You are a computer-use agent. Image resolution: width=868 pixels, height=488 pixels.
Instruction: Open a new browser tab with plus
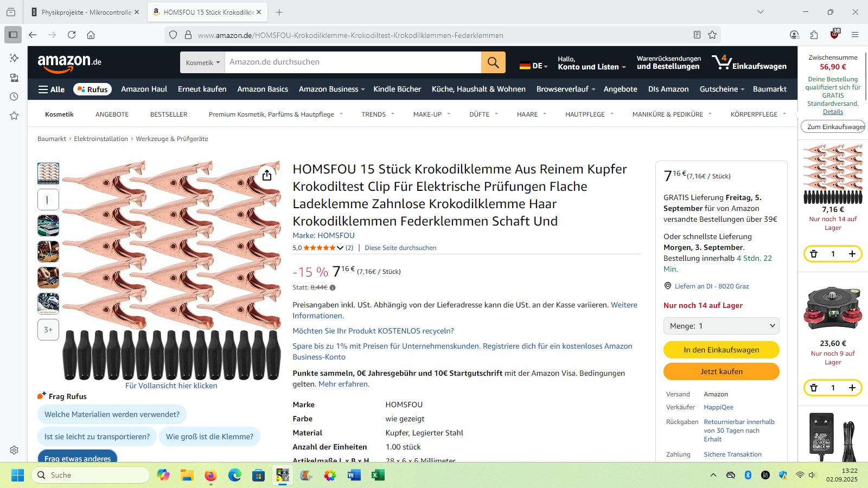(x=279, y=12)
